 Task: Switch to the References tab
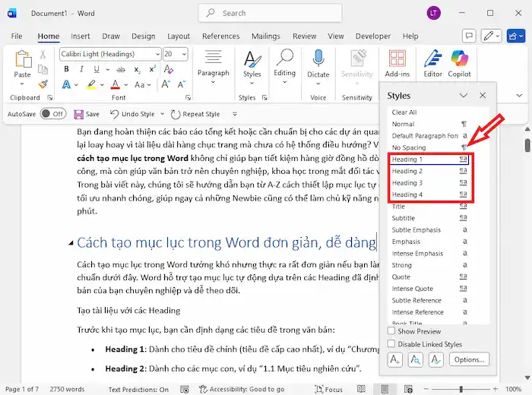(x=220, y=36)
